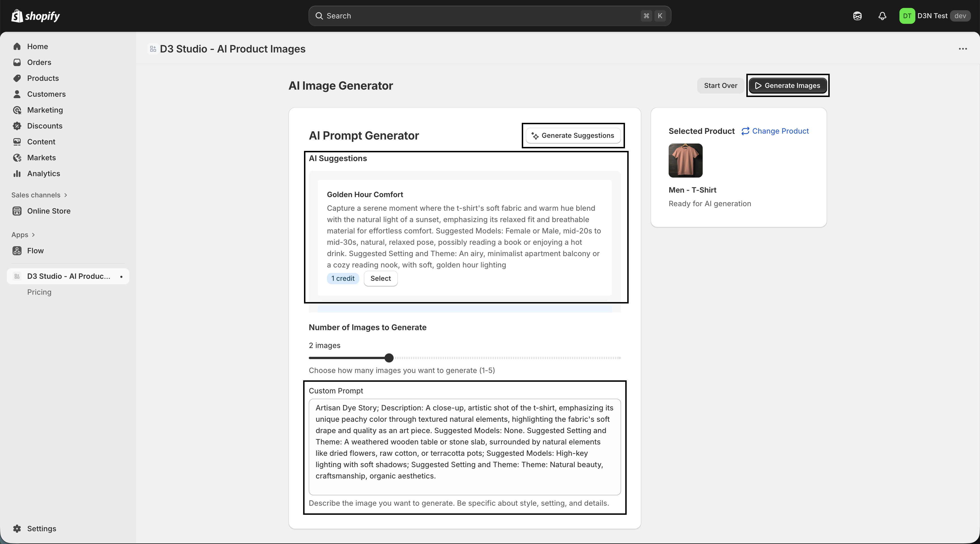This screenshot has height=544, width=980.
Task: Click the Products tag icon
Action: coord(17,78)
